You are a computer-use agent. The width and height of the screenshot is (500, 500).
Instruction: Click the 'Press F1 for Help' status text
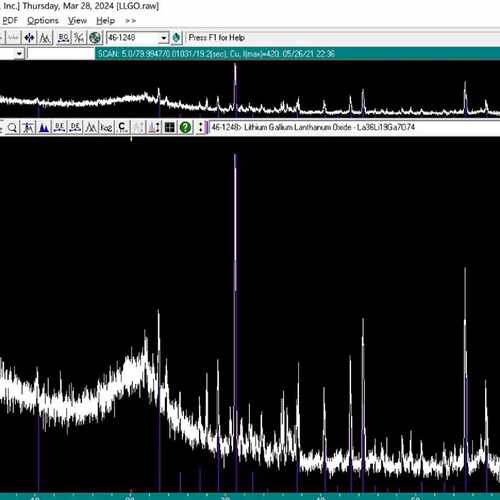[217, 37]
